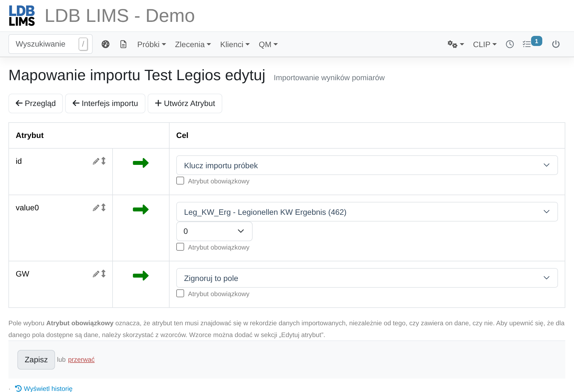574x392 pixels.
Task: Edit the GW attribute pencil icon
Action: 96,274
